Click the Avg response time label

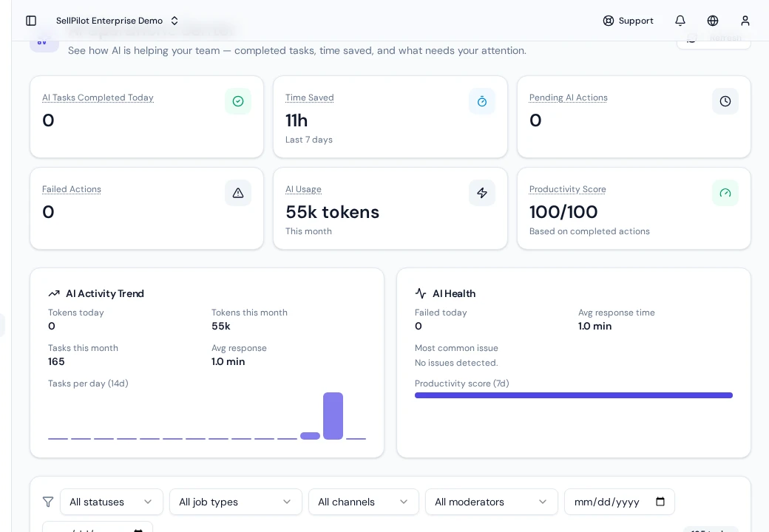[x=617, y=313]
